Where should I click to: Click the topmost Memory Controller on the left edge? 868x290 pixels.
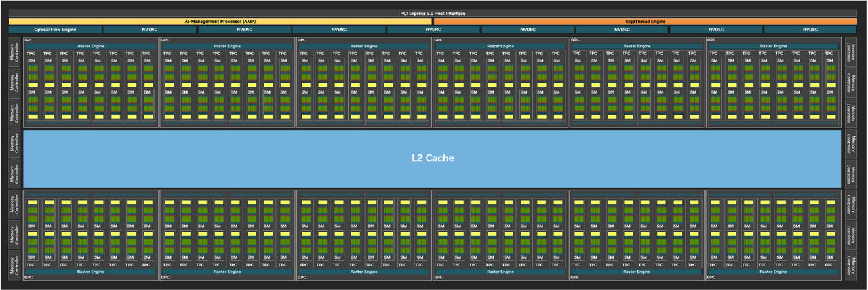tap(13, 52)
